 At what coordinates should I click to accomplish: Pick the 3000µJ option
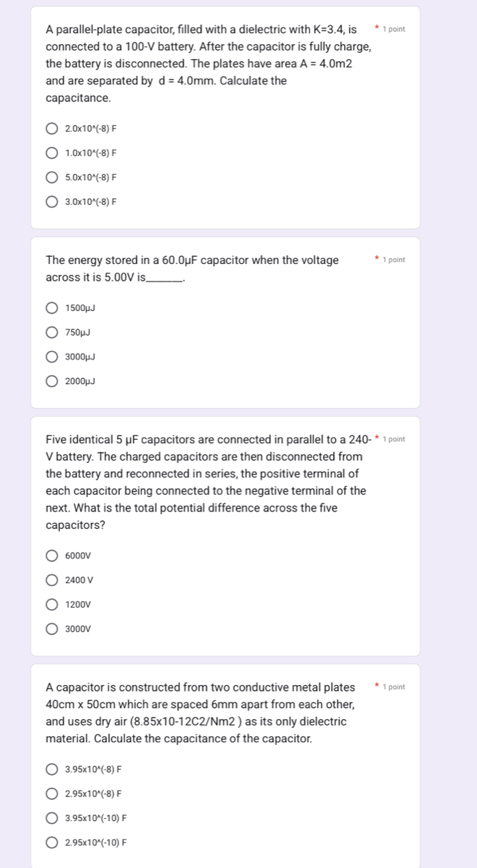click(x=52, y=357)
